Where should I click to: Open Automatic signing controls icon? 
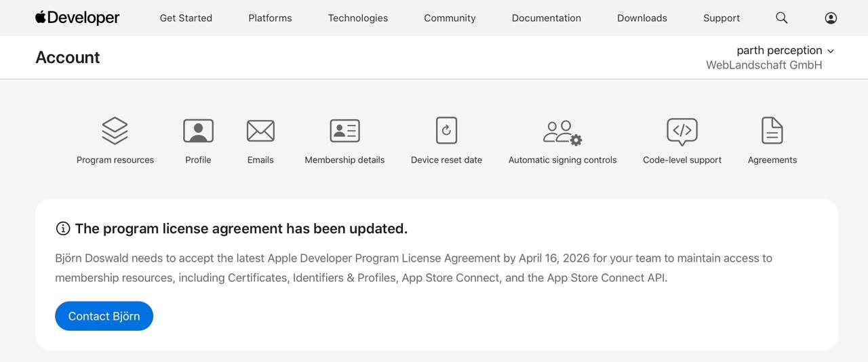coord(562,132)
